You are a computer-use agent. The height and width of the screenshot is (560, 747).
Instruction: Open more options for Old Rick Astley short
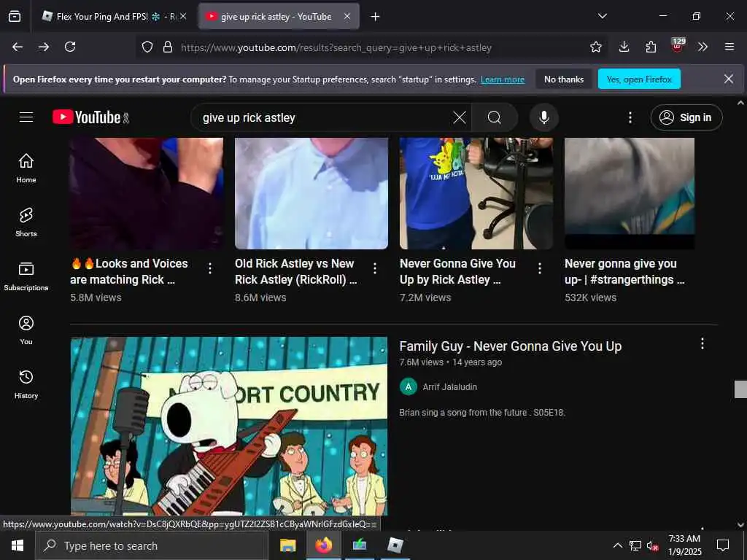(375, 268)
